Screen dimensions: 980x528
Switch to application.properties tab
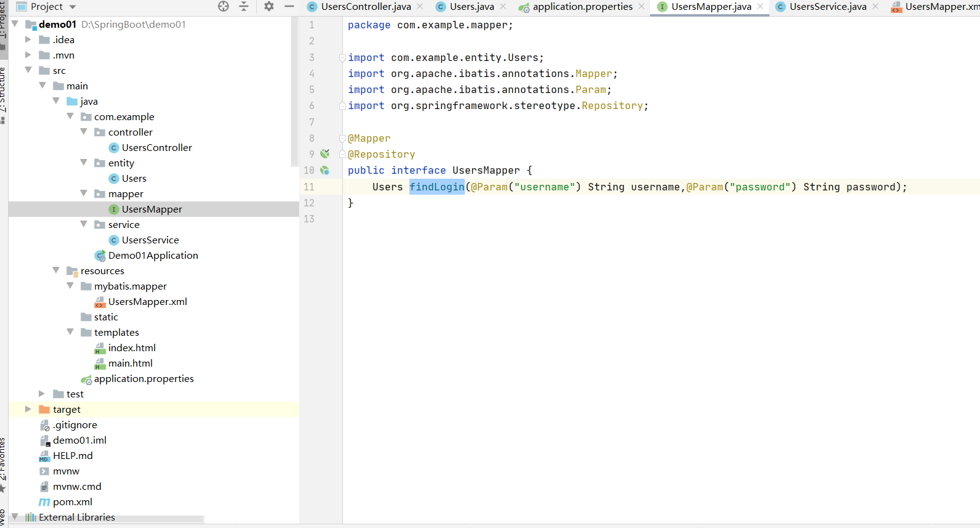[x=582, y=6]
